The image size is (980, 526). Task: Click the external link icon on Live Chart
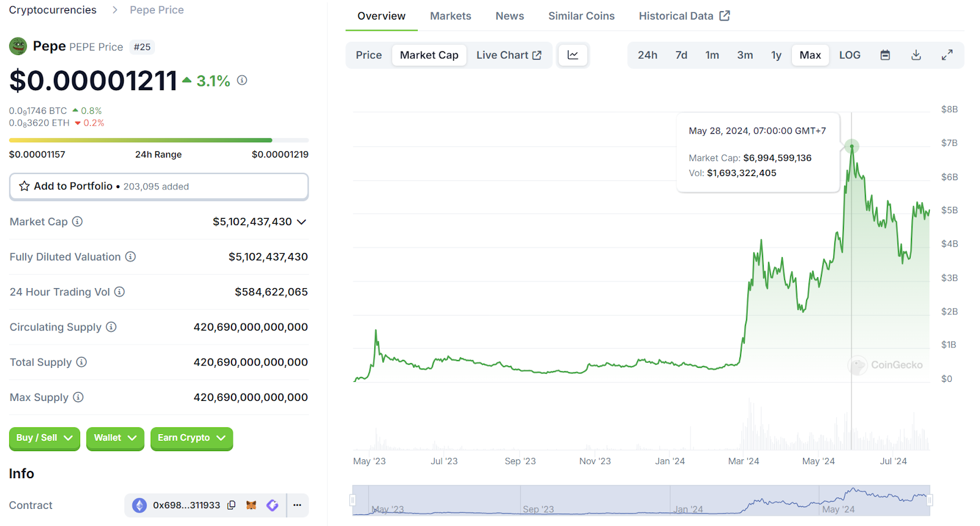point(537,55)
